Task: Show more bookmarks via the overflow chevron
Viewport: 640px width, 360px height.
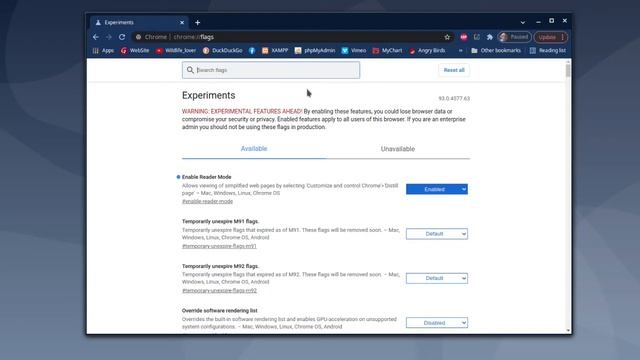Action: 460,51
